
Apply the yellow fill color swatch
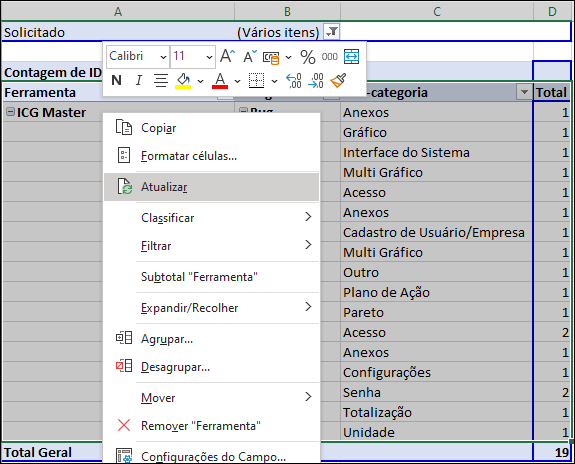tap(183, 80)
